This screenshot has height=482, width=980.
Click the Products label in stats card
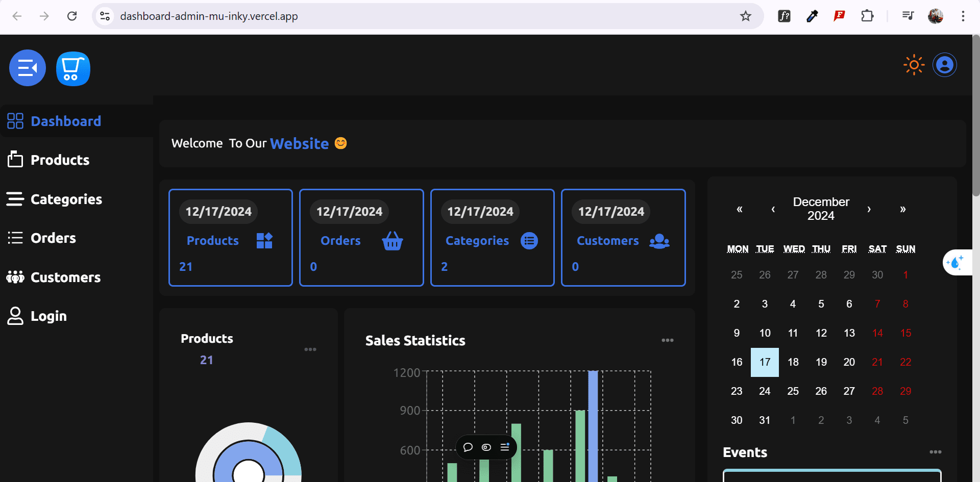coord(213,240)
